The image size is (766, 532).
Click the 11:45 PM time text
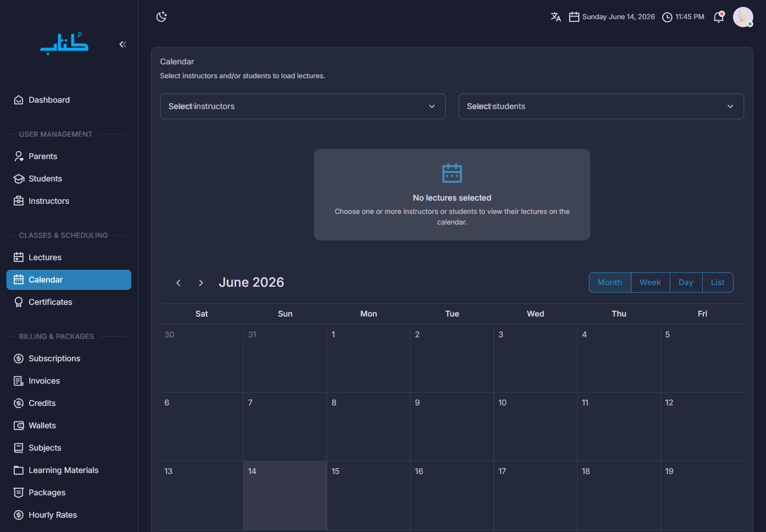click(x=690, y=17)
